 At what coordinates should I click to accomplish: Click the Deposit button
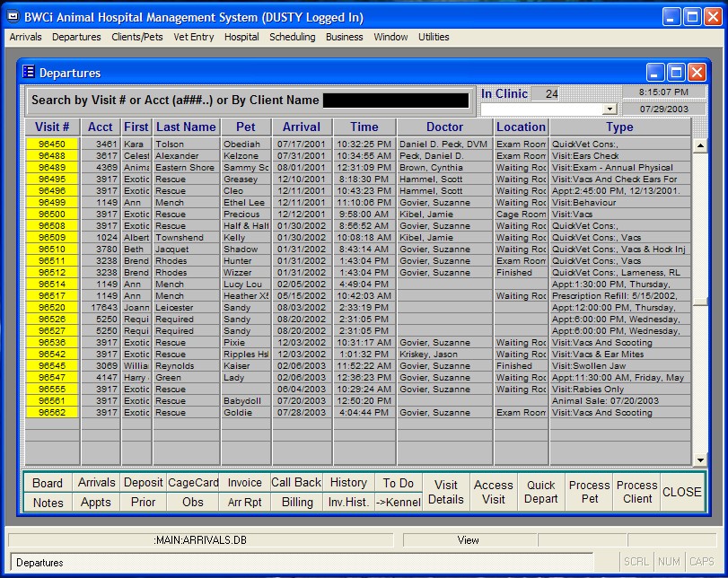[143, 483]
